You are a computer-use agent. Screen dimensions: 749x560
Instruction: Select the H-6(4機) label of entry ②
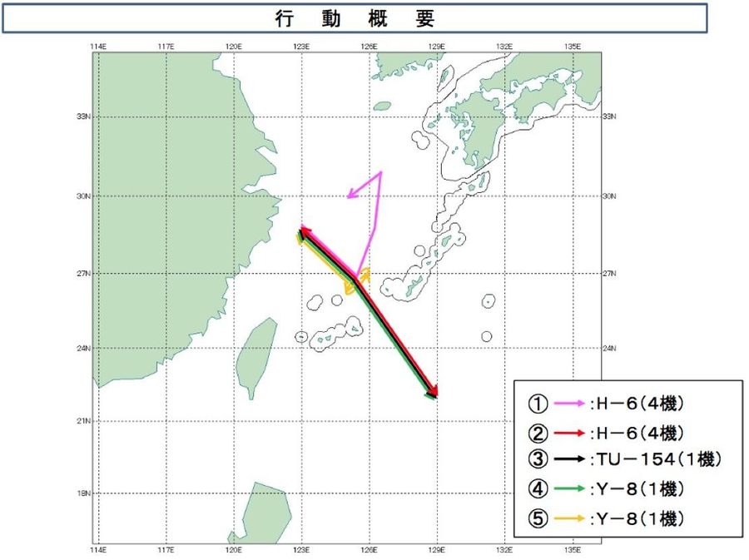pyautogui.click(x=639, y=434)
